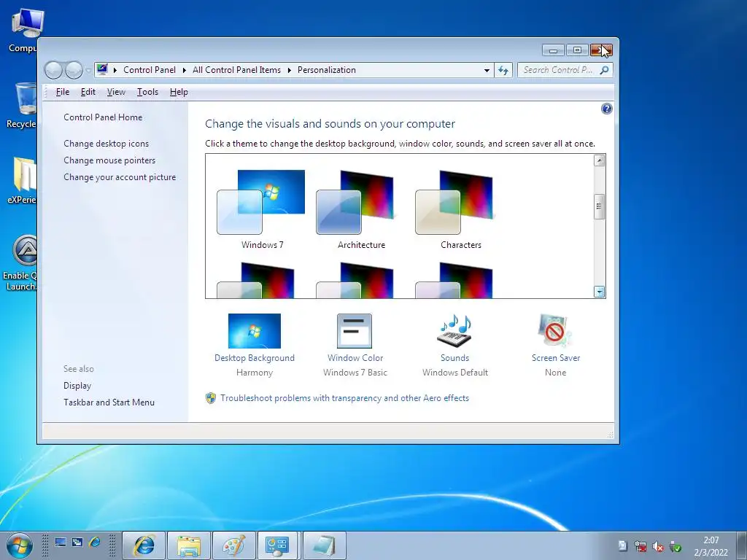The width and height of the screenshot is (747, 560).
Task: Click the Control Panel icon in the address bar
Action: pyautogui.click(x=102, y=69)
